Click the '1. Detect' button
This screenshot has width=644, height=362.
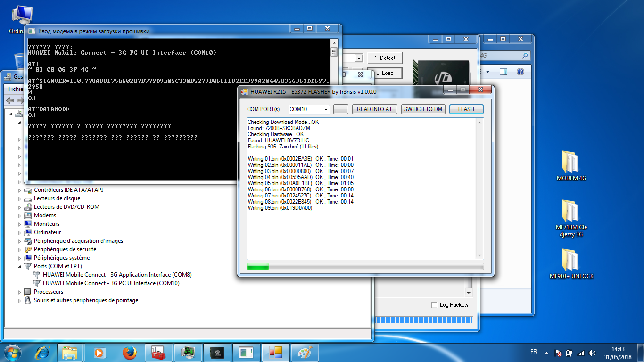coord(385,58)
